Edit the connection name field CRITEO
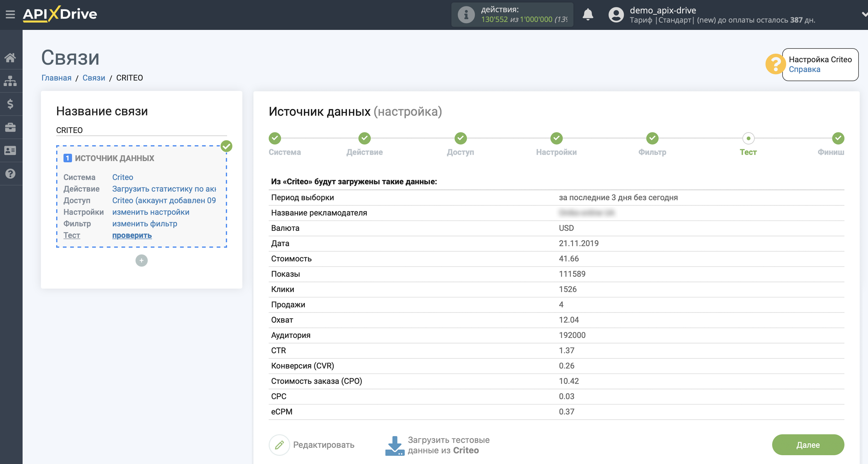 pyautogui.click(x=142, y=130)
